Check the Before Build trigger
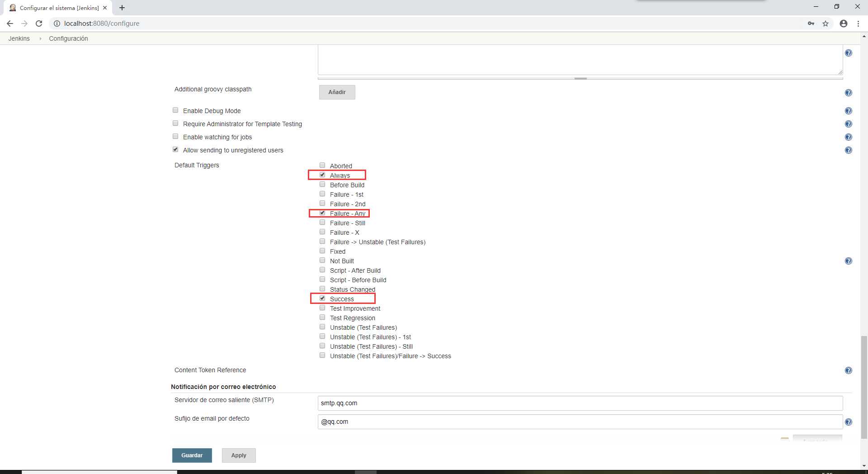The image size is (868, 474). pos(322,184)
